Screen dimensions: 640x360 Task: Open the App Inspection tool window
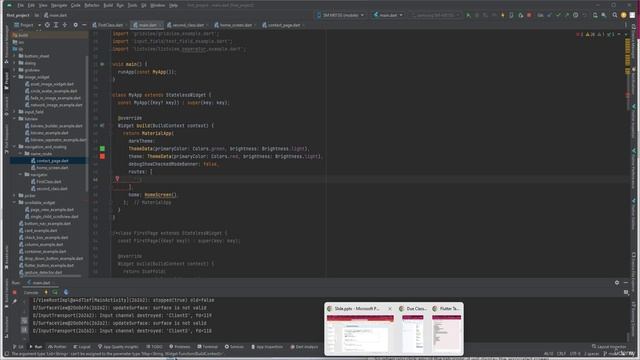pos(267,347)
